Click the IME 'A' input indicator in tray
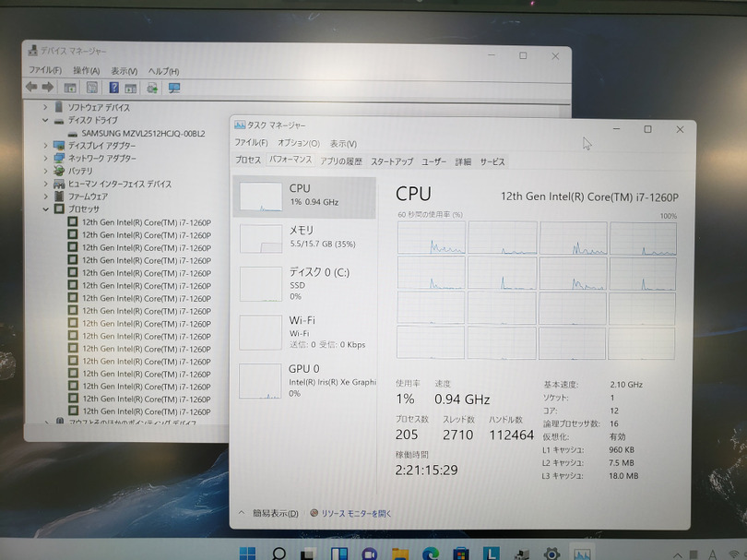The image size is (747, 560). tap(713, 554)
